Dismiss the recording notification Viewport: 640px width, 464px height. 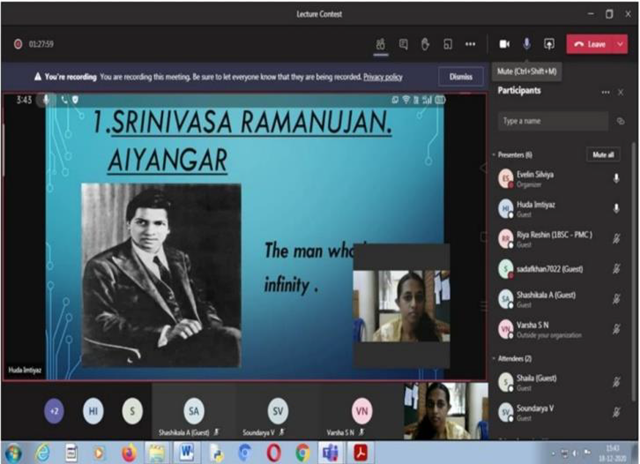click(x=461, y=77)
